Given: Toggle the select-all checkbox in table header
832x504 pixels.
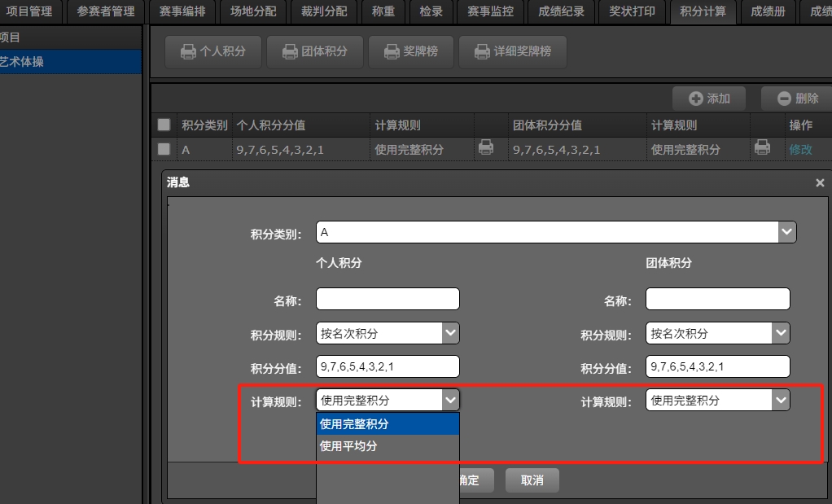Looking at the screenshot, I should 164,125.
